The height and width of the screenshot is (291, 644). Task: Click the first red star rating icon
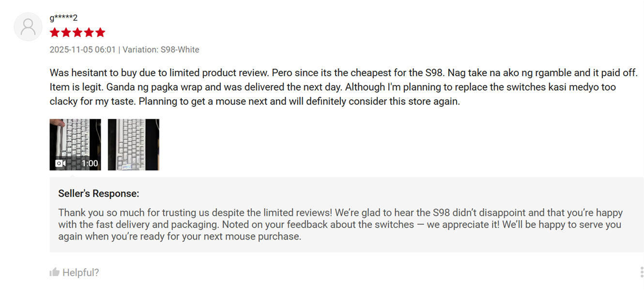click(54, 32)
